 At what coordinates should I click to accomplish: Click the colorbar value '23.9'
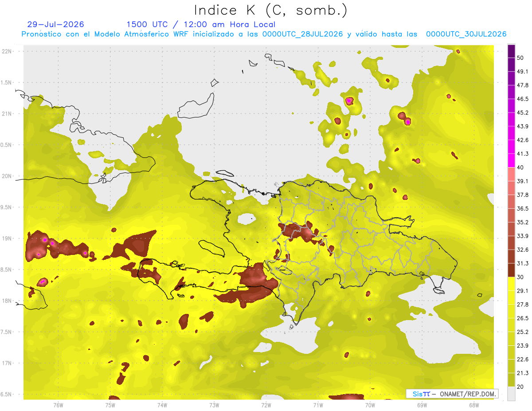(522, 346)
